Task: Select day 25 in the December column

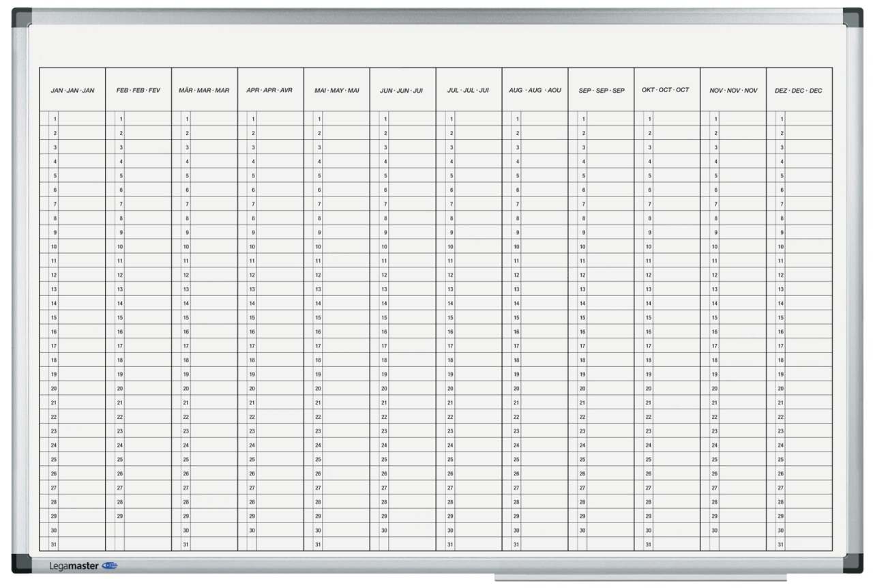Action: click(x=781, y=459)
